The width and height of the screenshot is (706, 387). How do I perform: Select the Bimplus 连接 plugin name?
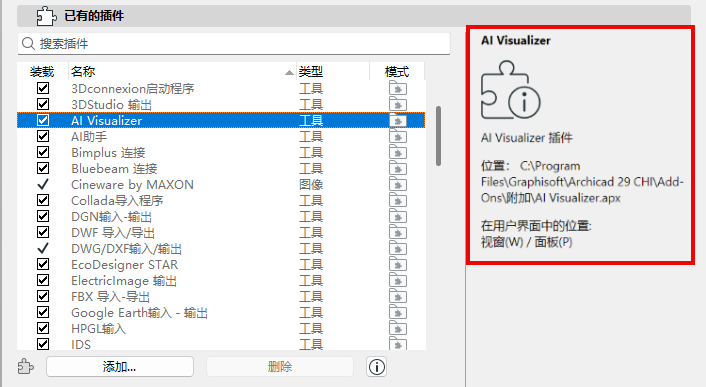(108, 153)
